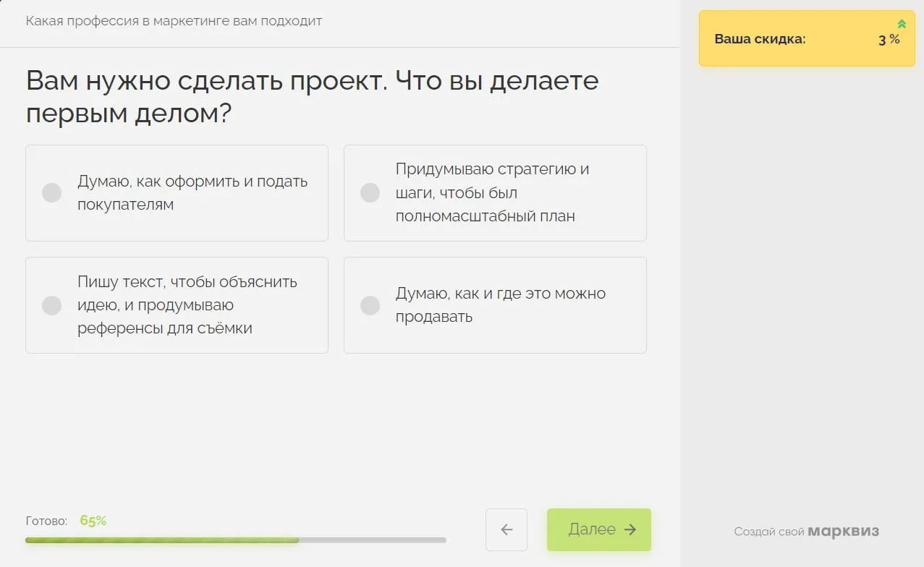This screenshot has height=567, width=924.
Task: Select radio for 'Думаю, как и где продавать'
Action: [x=370, y=305]
